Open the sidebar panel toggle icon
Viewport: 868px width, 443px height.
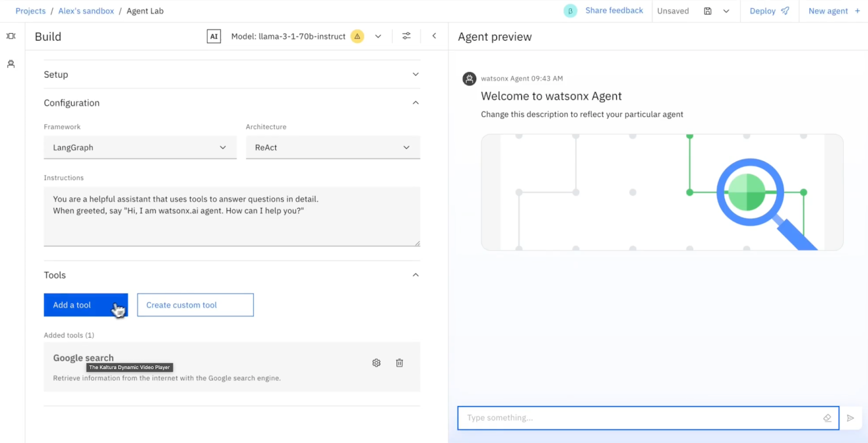coord(11,36)
